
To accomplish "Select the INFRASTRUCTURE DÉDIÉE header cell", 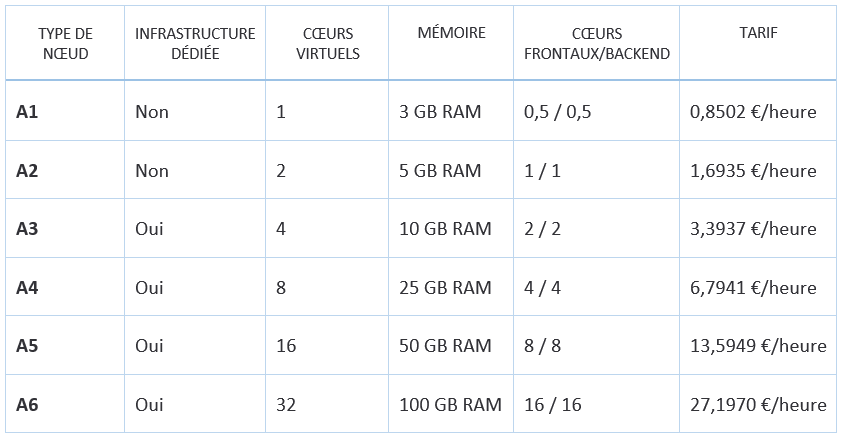I will click(195, 43).
